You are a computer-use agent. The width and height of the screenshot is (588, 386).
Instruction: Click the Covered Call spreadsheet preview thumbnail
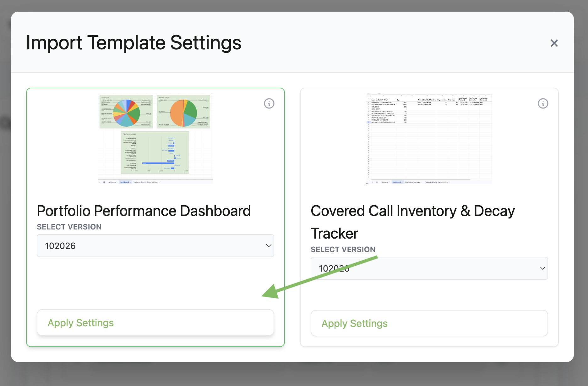(x=429, y=138)
